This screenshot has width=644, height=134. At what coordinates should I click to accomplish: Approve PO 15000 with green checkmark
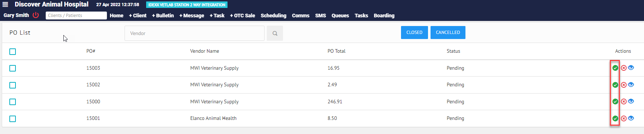[x=615, y=101]
